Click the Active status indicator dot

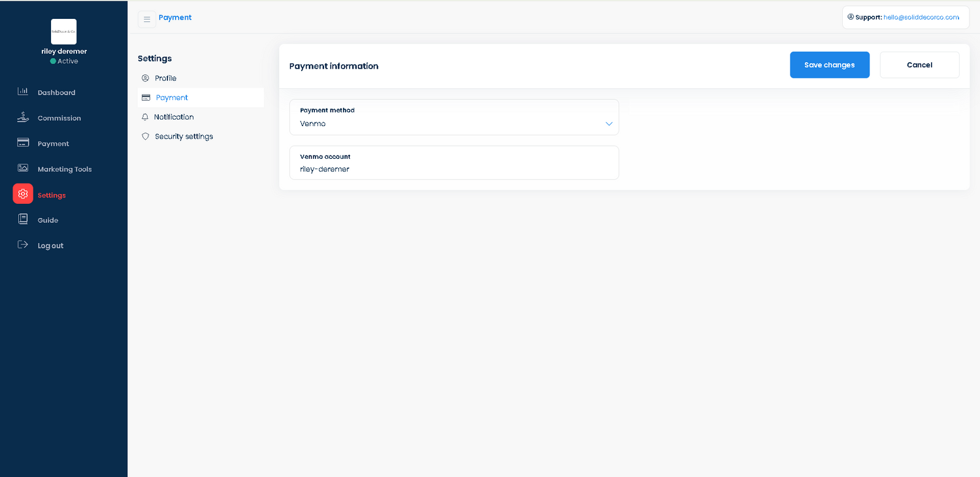click(x=52, y=61)
